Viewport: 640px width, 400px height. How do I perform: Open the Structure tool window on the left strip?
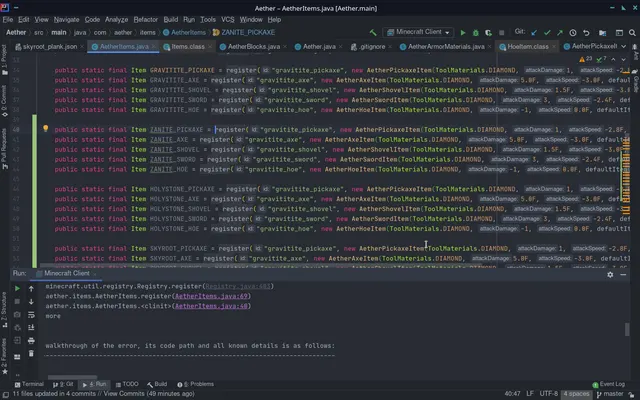[4, 310]
